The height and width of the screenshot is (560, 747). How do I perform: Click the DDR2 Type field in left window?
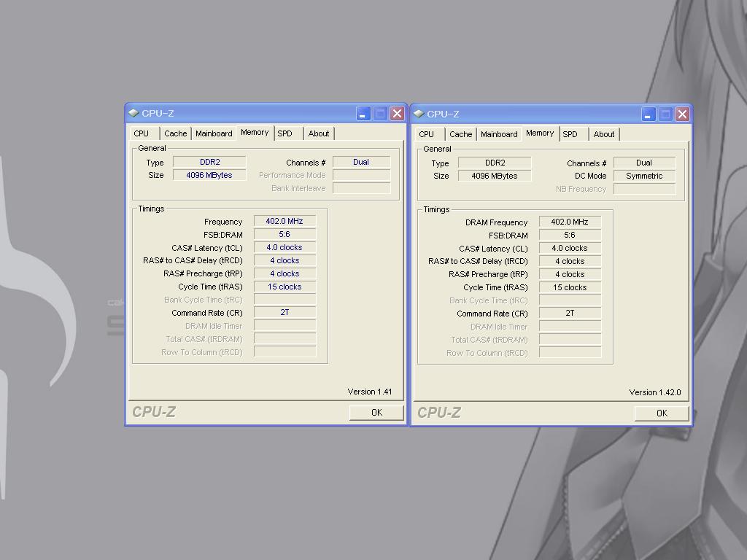coord(209,163)
